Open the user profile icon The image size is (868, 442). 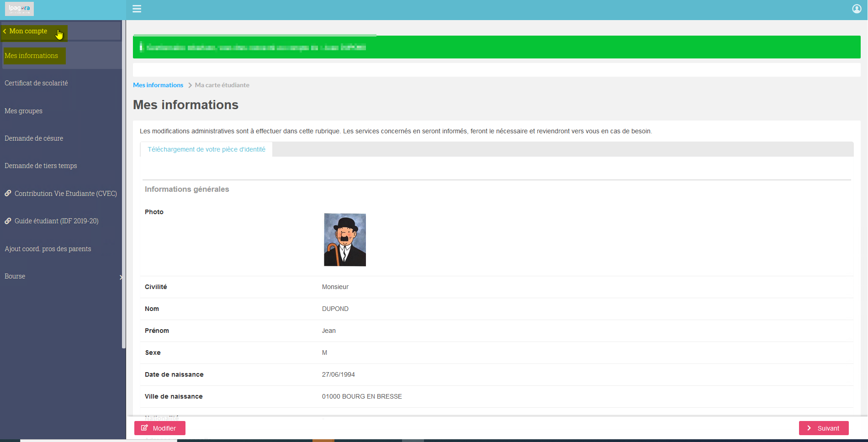[857, 9]
